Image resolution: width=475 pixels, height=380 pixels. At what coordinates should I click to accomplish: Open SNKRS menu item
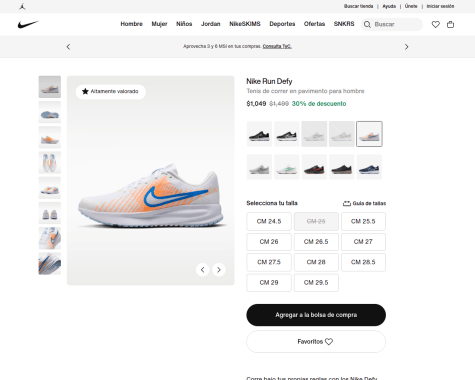(x=344, y=24)
